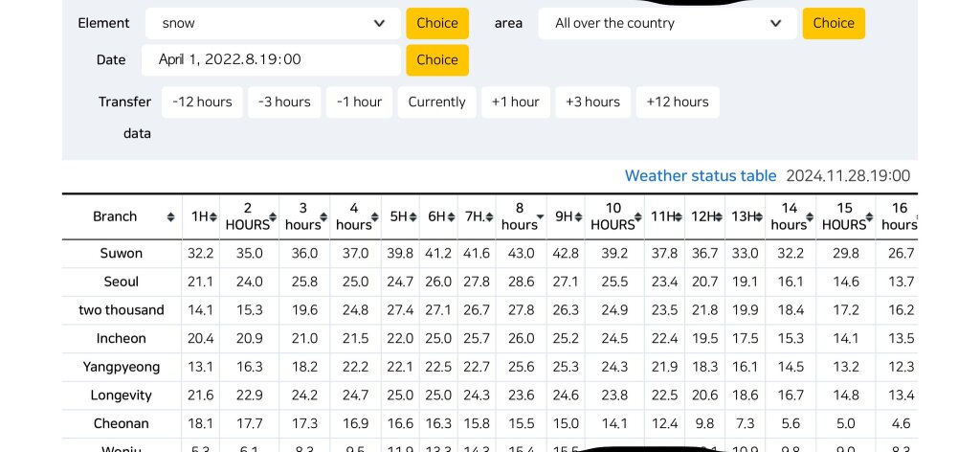Viewport: 980px width, 452px height.
Task: Open the Element dropdown showing snow
Action: click(x=273, y=24)
